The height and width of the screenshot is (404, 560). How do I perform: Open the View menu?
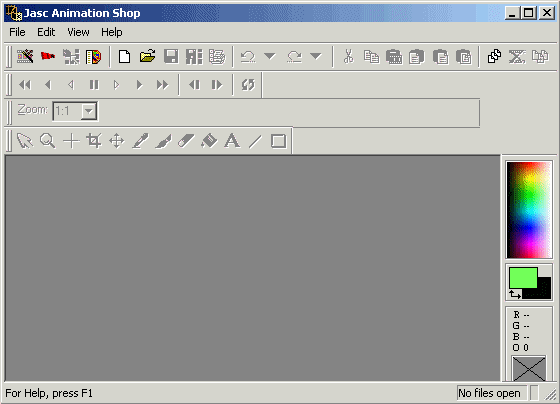[78, 32]
